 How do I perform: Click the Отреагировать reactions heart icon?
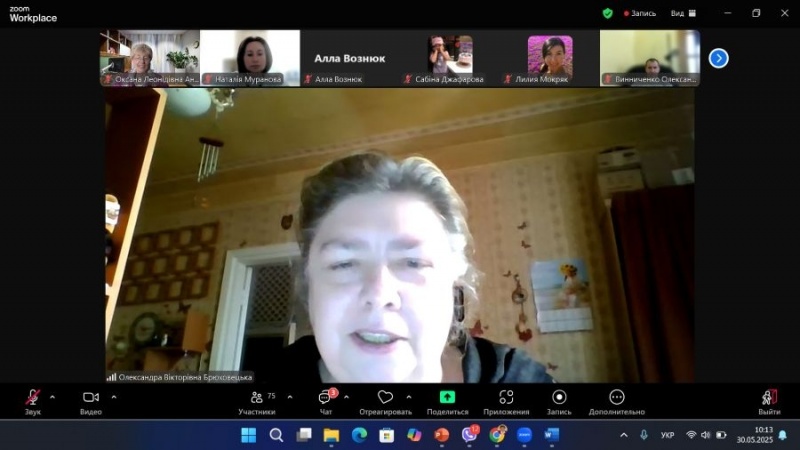[x=385, y=398]
